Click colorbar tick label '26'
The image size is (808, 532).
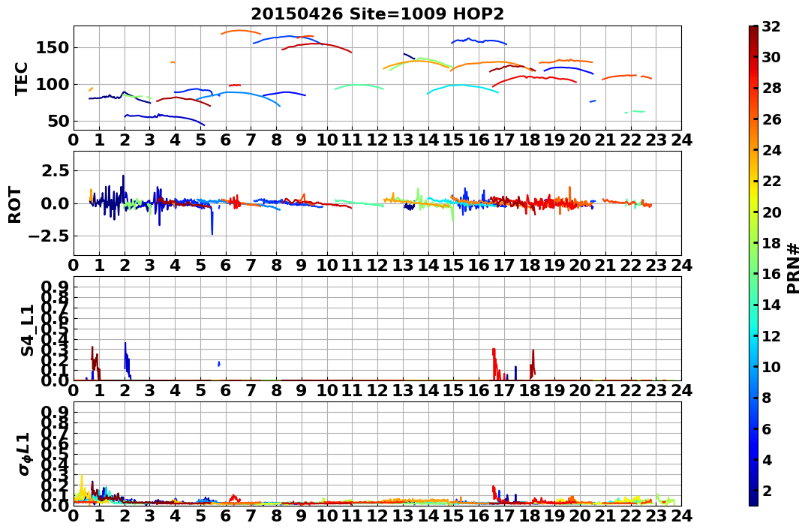pos(771,119)
